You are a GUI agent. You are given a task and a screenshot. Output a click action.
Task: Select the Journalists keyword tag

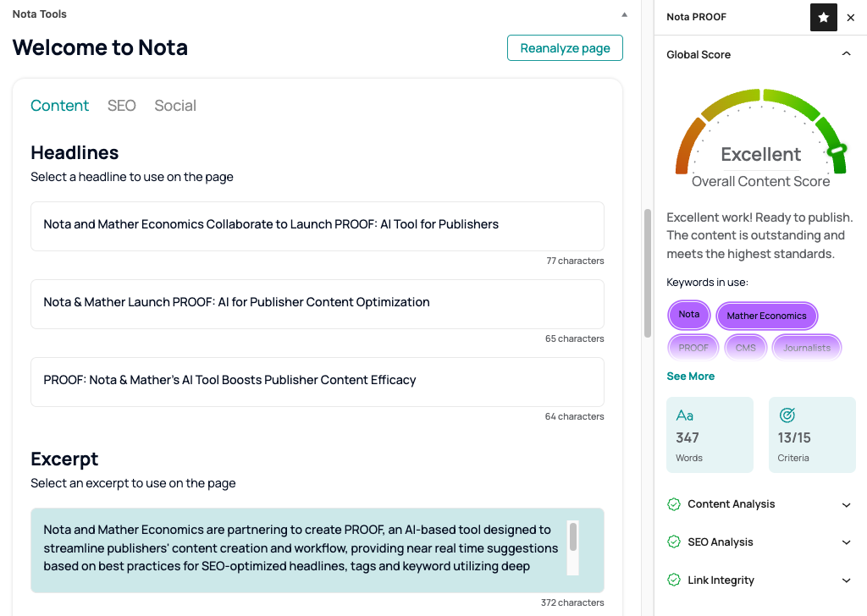807,348
